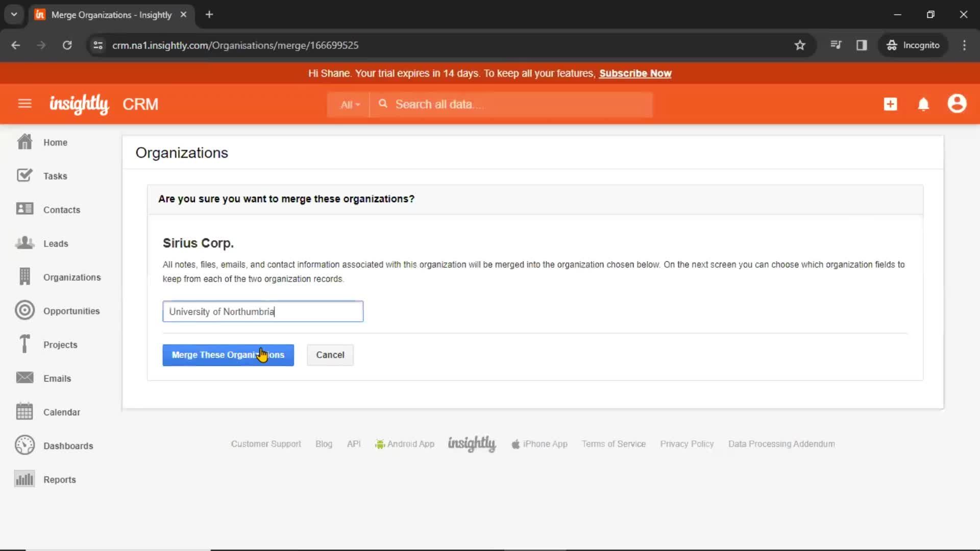Select the Reports sidebar item

tap(59, 479)
